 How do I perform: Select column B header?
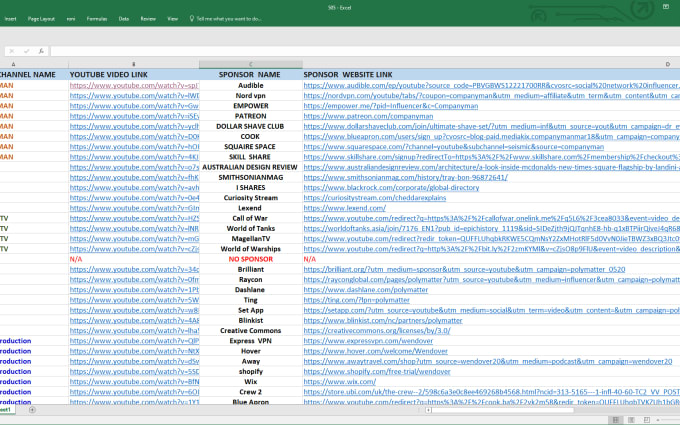pos(134,64)
